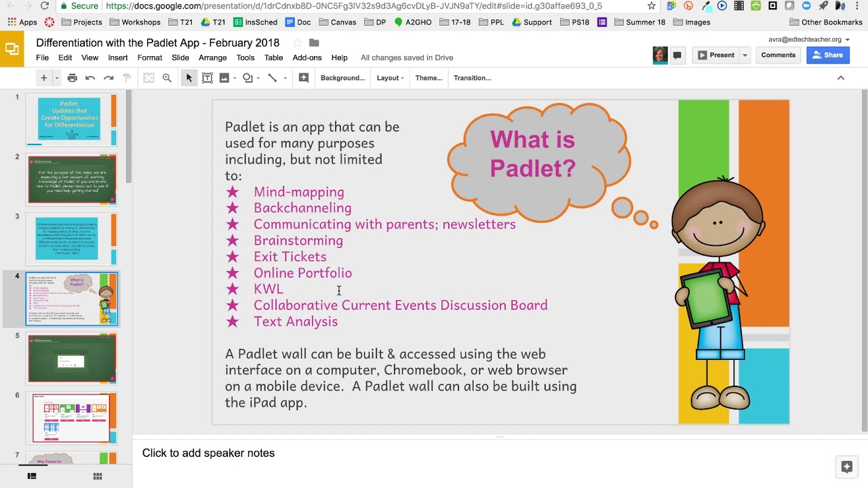
Task: Bookmark this page with the star
Action: tap(652, 6)
